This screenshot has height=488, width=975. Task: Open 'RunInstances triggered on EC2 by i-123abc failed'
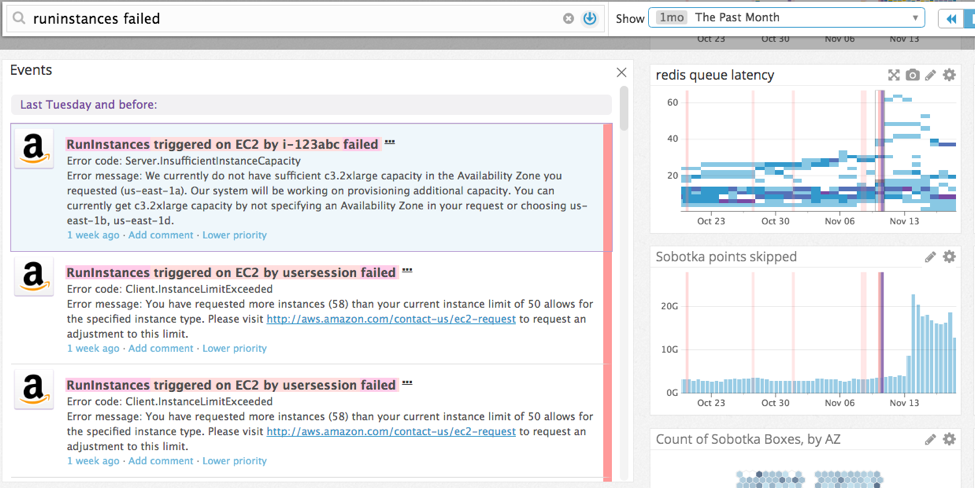[x=223, y=144]
